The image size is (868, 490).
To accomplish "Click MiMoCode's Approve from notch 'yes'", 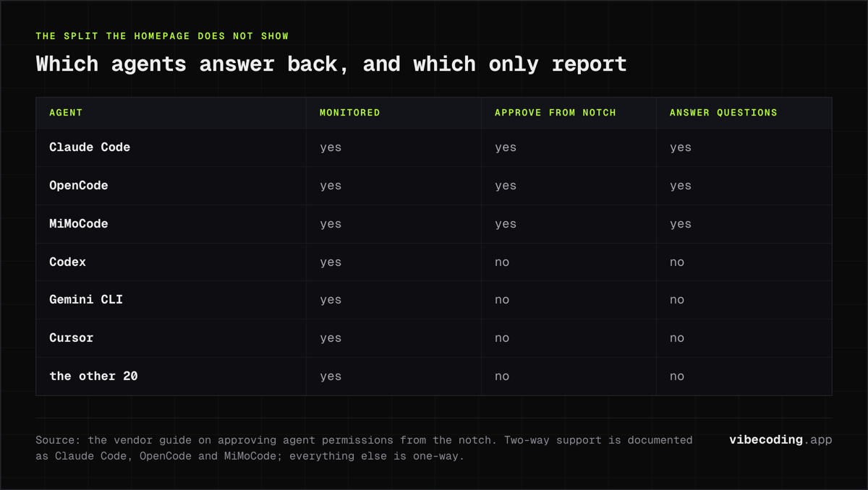I will (506, 225).
